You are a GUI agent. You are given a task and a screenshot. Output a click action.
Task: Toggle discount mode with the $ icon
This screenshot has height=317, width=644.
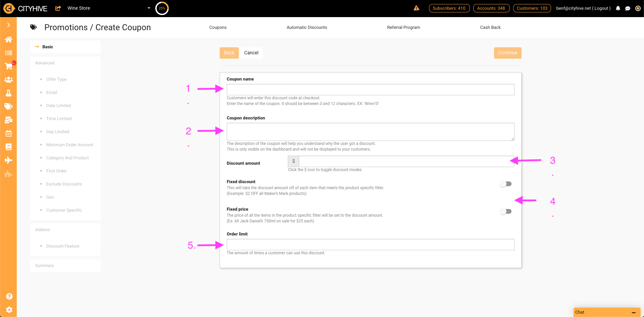(x=293, y=161)
